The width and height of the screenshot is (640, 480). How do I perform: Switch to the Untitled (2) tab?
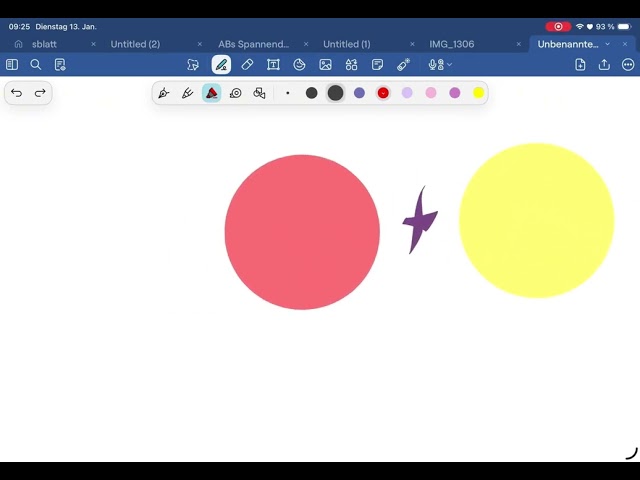[x=135, y=44]
